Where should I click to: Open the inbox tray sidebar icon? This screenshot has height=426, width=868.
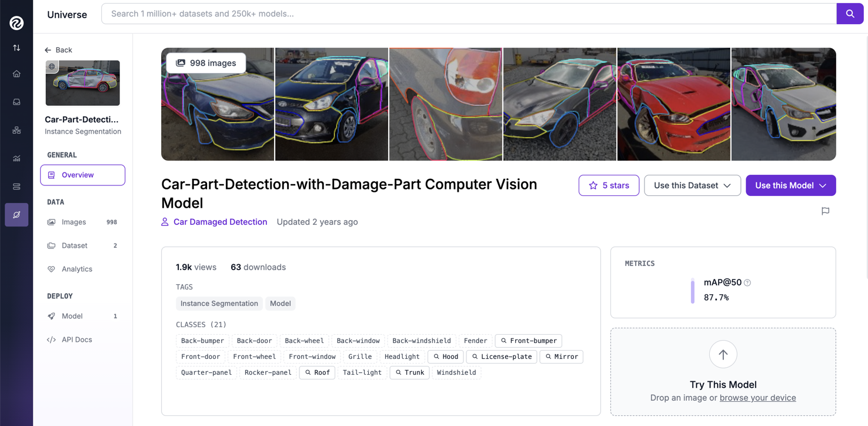(16, 102)
